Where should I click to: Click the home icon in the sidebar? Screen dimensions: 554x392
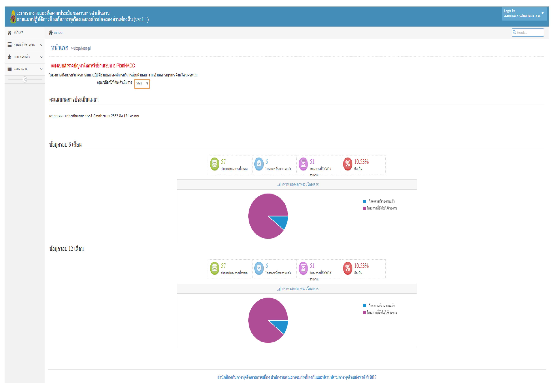coord(9,33)
